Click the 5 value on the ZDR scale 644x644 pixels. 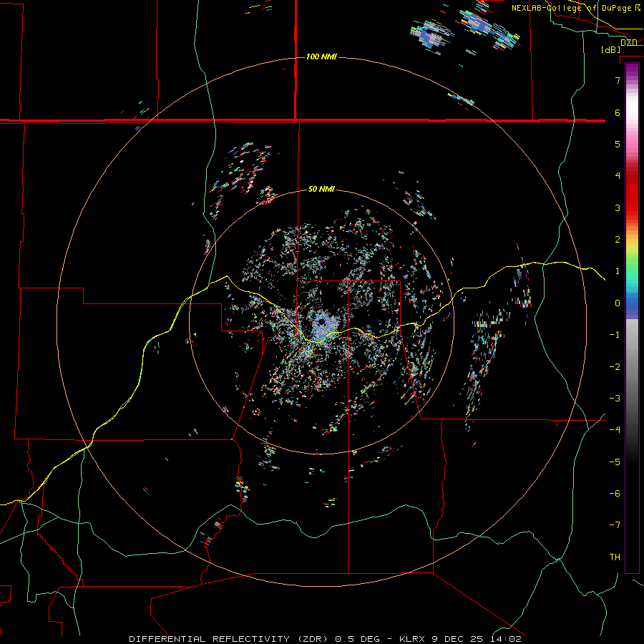pyautogui.click(x=618, y=144)
